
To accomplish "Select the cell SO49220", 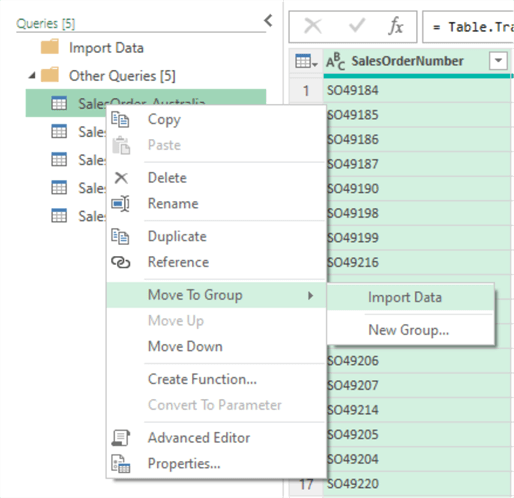I will click(417, 484).
